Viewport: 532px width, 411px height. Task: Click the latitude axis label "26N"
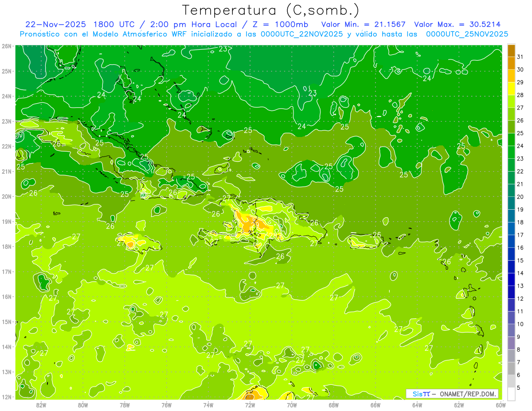7,46
